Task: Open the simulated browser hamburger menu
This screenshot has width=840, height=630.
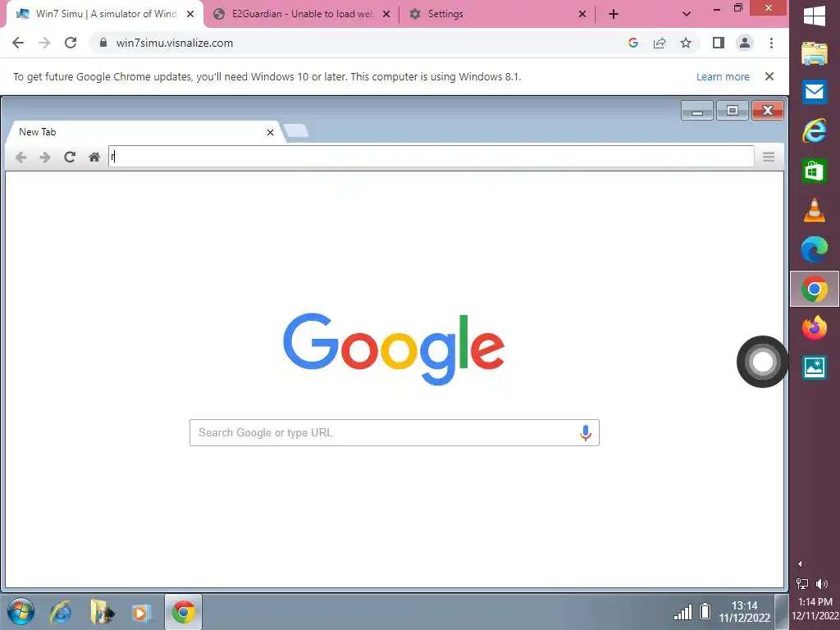Action: coord(769,157)
